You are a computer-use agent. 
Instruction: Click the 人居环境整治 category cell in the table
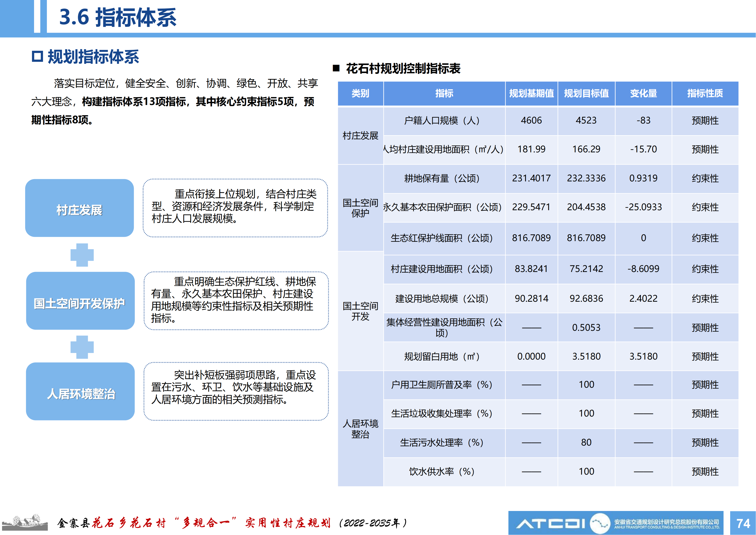361,429
